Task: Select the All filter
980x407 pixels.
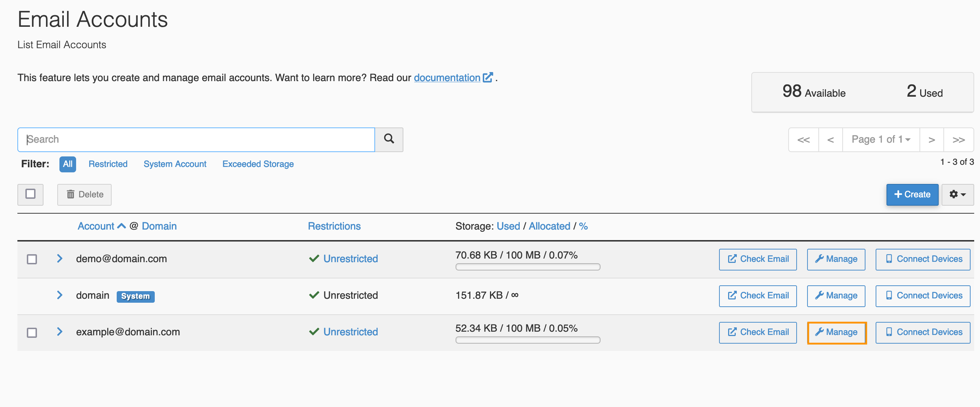Action: coord(68,164)
